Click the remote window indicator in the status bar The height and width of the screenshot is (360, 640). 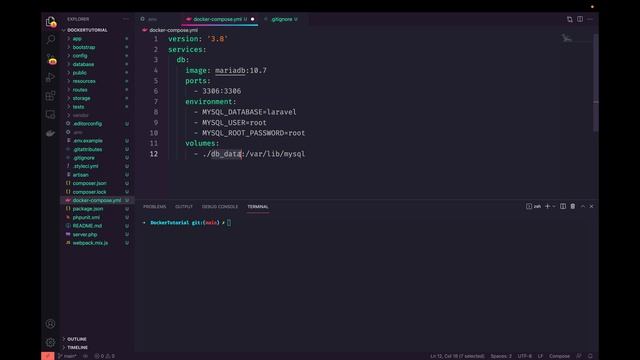click(x=47, y=356)
